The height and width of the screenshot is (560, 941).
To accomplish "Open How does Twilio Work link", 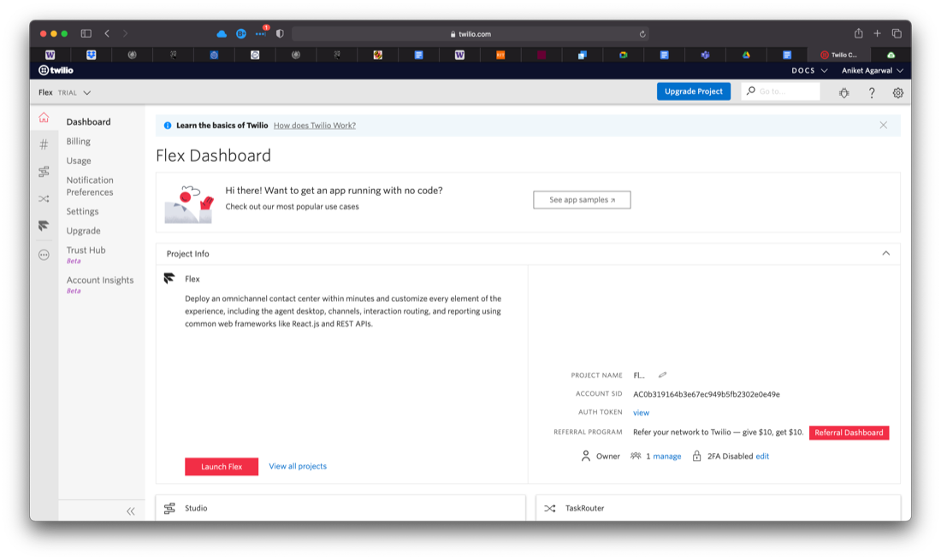I will 315,126.
